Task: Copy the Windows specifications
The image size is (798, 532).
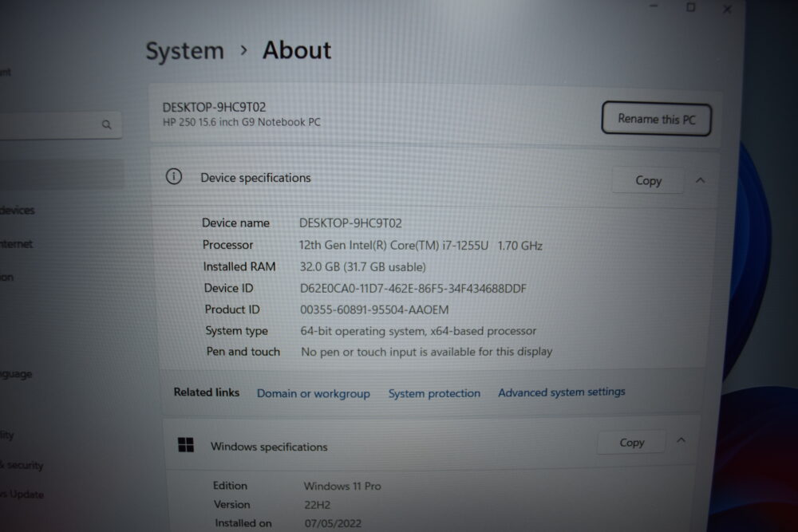Action: point(631,443)
